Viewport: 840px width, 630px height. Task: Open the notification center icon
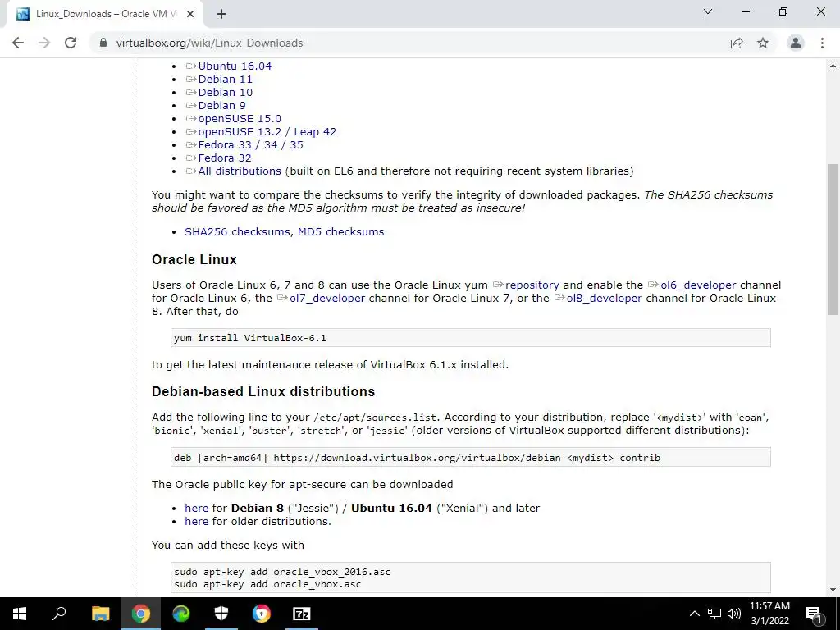[815, 614]
